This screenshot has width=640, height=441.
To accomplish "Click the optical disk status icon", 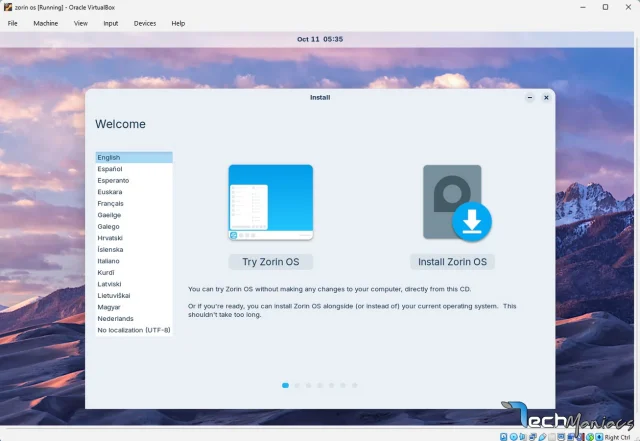I will (513, 437).
